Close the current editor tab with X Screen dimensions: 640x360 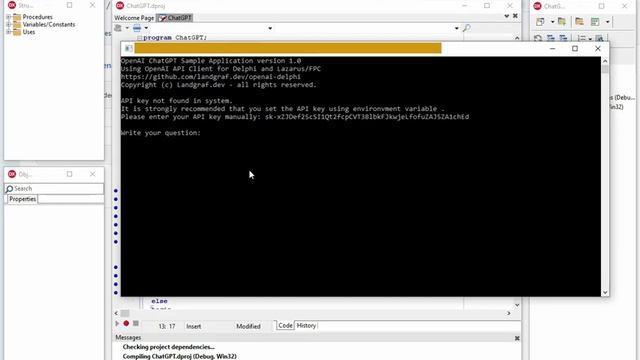(515, 16)
